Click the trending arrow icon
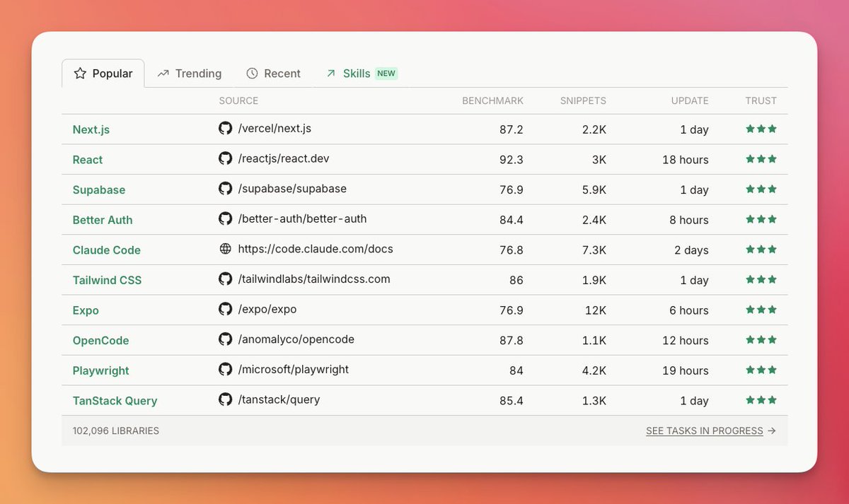 click(163, 74)
